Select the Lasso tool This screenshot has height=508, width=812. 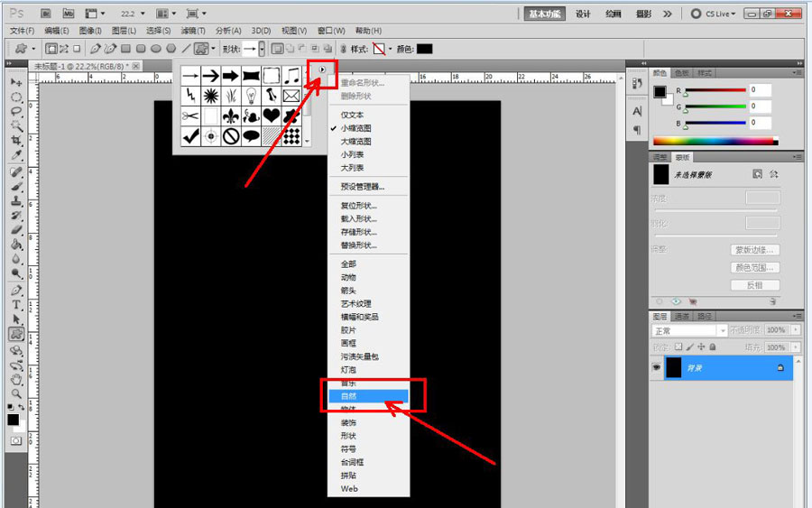[x=16, y=111]
